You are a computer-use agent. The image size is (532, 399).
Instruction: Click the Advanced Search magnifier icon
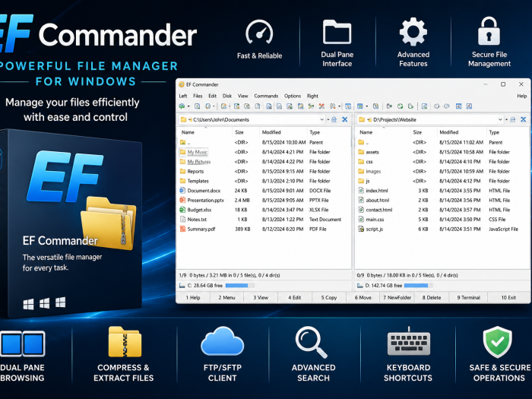311,342
